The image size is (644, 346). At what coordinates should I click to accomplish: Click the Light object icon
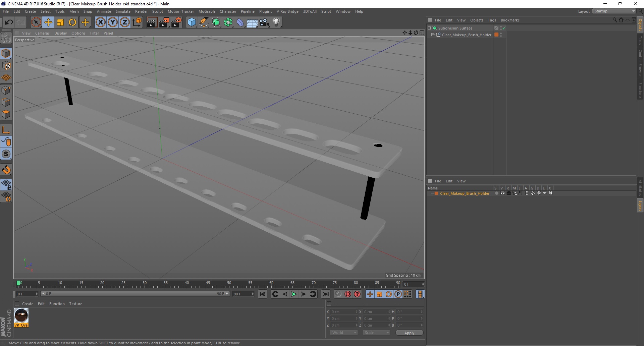pyautogui.click(x=276, y=22)
